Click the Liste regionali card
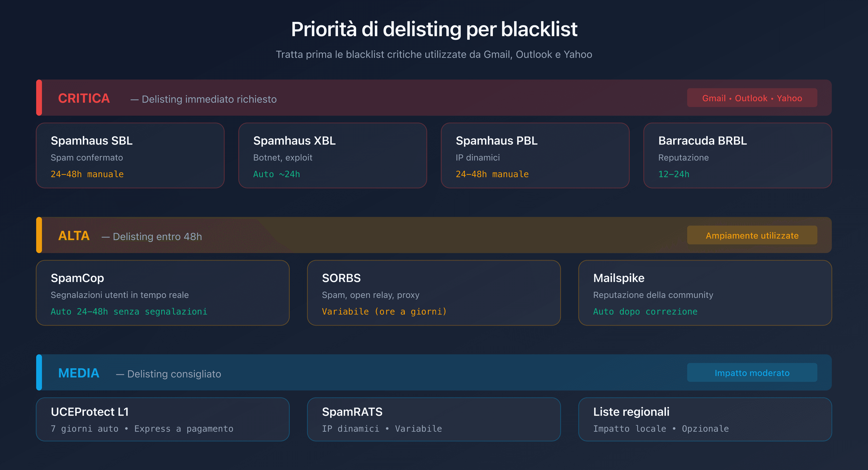This screenshot has width=868, height=470. coord(705,419)
